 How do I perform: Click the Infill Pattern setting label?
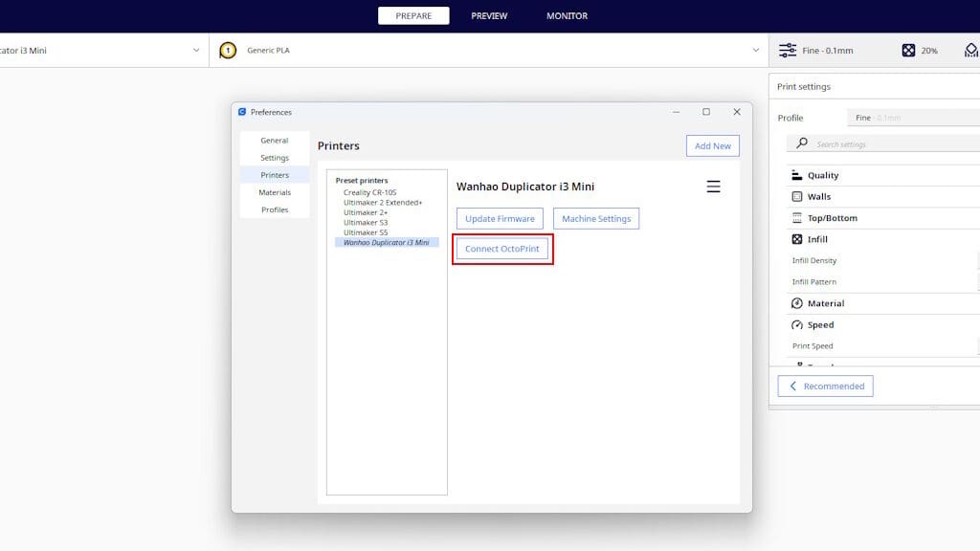click(x=813, y=282)
